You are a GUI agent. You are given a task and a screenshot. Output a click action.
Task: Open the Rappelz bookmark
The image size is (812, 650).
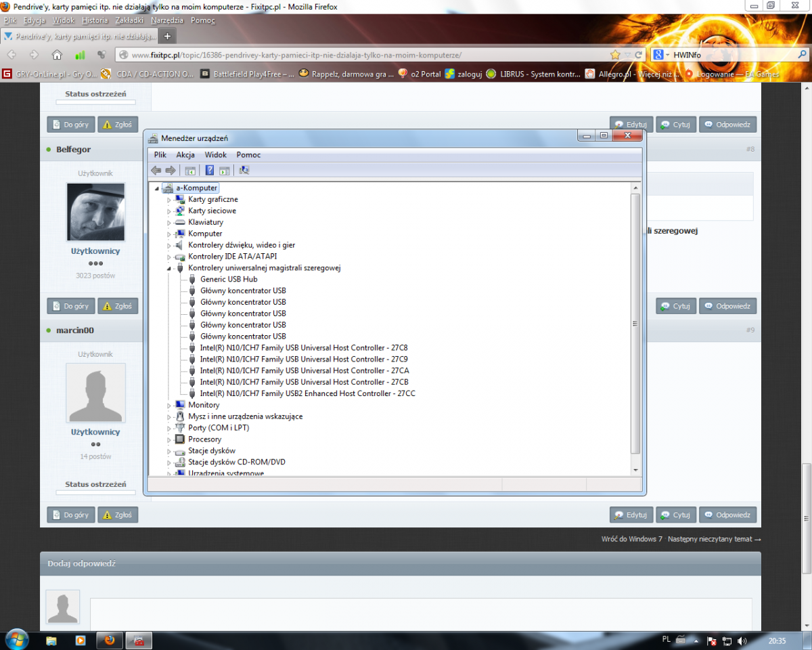346,74
